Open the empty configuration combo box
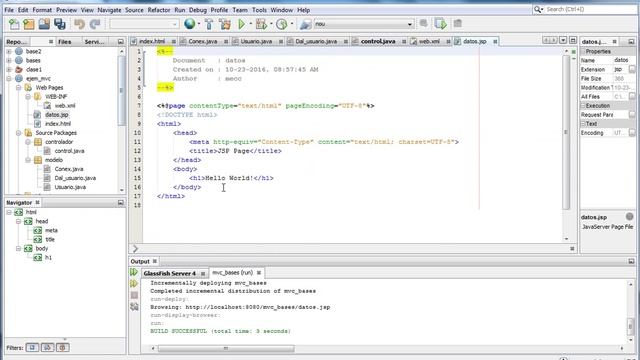Image resolution: width=640 pixels, height=360 pixels. [x=144, y=24]
